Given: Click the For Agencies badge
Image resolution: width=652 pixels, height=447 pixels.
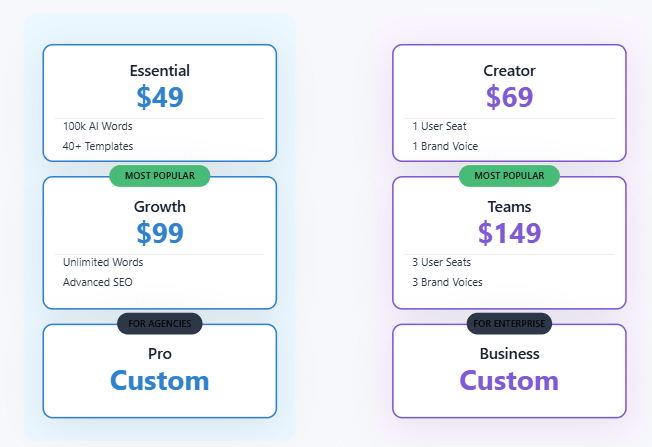Looking at the screenshot, I should pyautogui.click(x=160, y=324).
